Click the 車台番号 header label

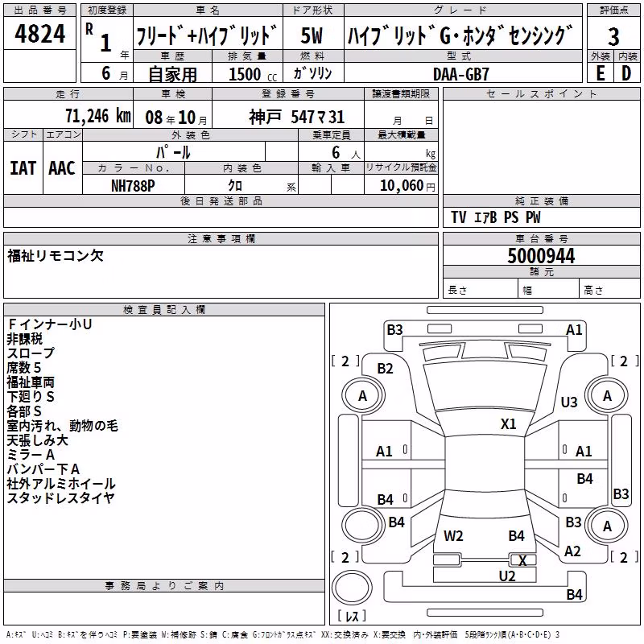(542, 238)
